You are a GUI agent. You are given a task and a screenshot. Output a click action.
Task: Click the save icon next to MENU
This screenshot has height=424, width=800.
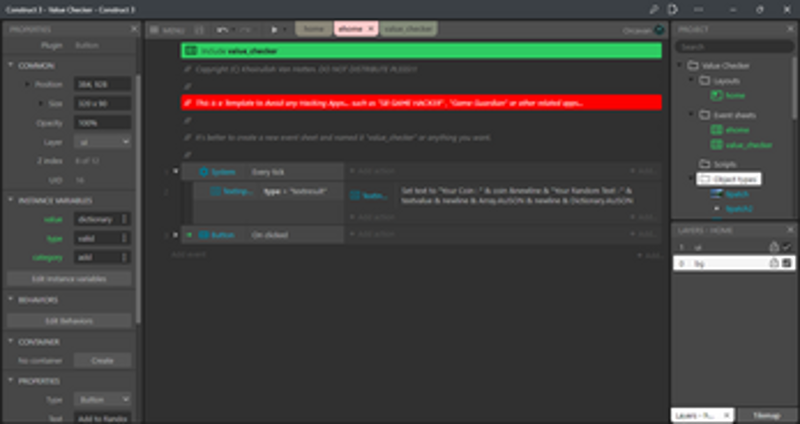point(199,30)
